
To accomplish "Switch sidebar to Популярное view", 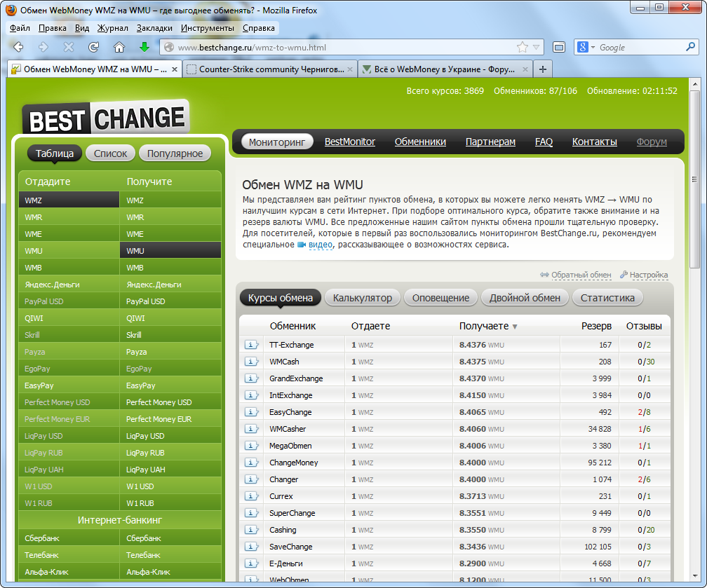I will click(175, 153).
